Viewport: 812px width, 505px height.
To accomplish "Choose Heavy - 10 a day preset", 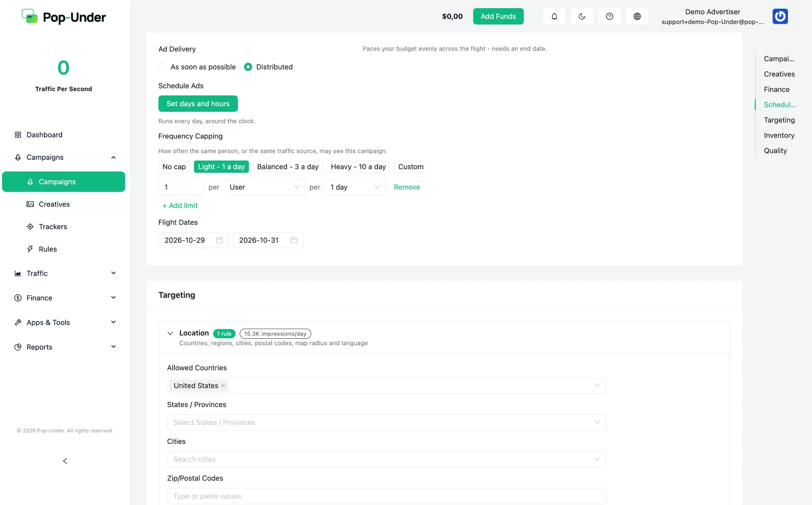I will point(358,167).
